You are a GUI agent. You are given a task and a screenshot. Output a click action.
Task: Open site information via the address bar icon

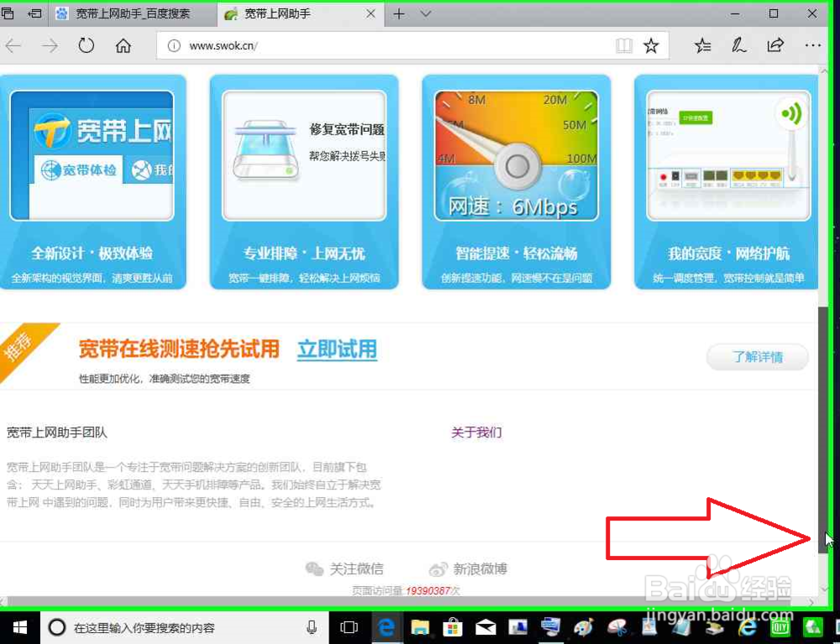(174, 46)
